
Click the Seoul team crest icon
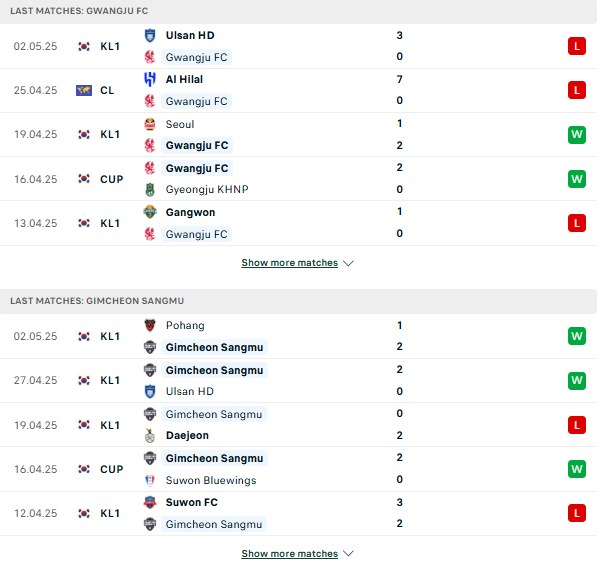coord(150,124)
